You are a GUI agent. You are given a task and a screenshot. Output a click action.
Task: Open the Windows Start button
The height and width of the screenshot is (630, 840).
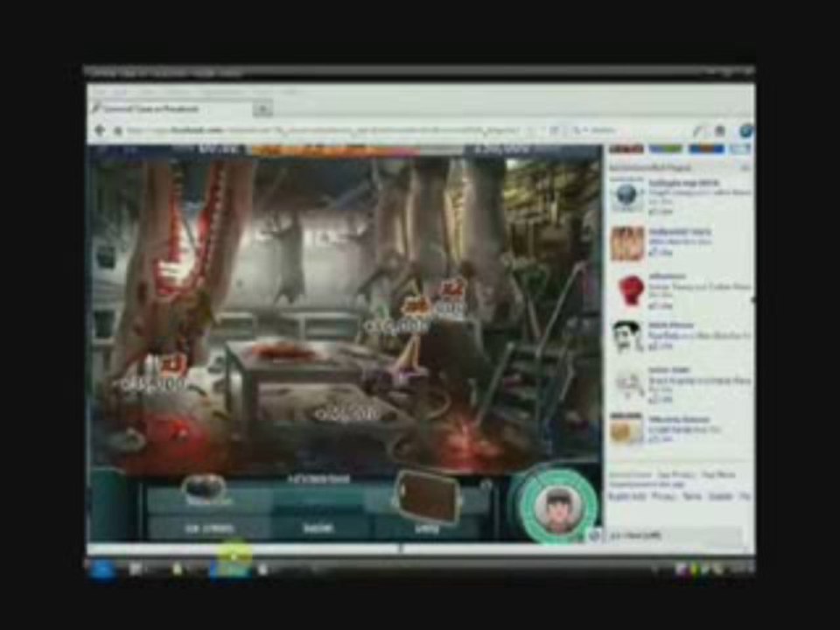click(101, 569)
